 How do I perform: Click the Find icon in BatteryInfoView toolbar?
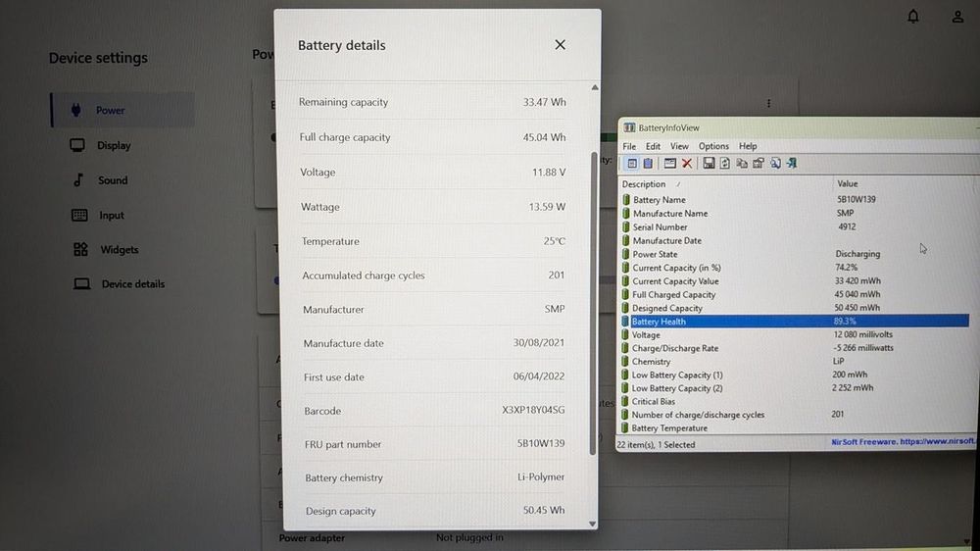click(775, 163)
